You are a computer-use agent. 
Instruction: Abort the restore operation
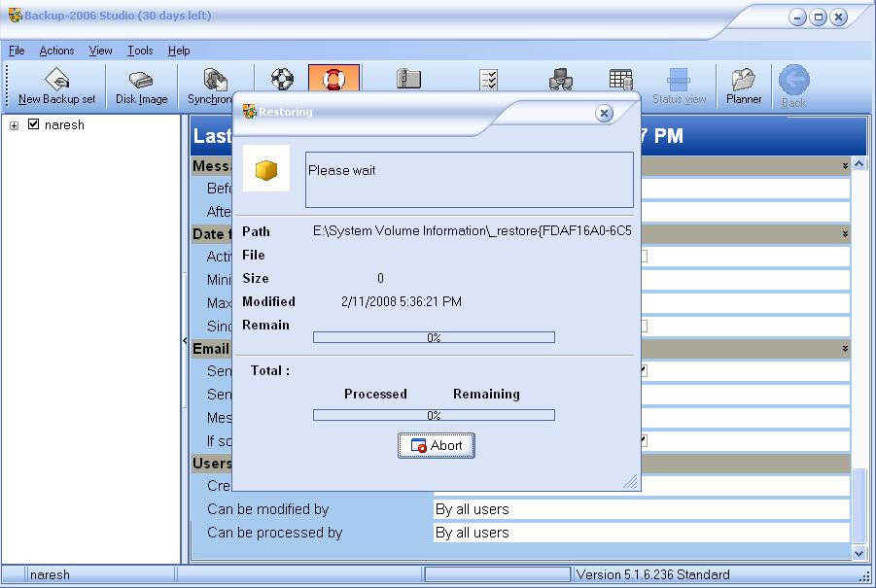(437, 445)
